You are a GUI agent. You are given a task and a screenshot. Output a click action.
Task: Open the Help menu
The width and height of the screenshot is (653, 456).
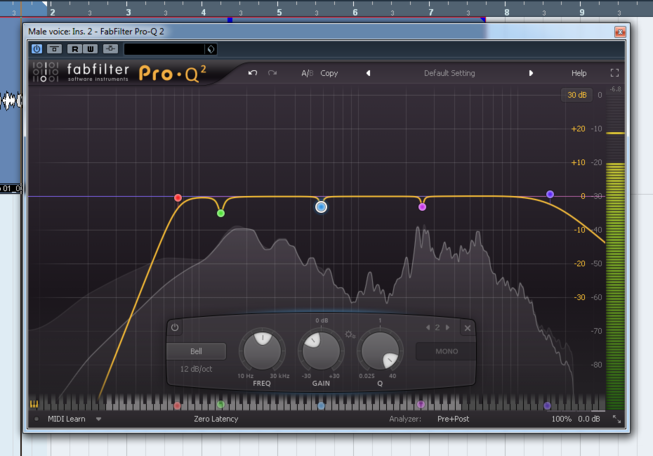point(579,73)
